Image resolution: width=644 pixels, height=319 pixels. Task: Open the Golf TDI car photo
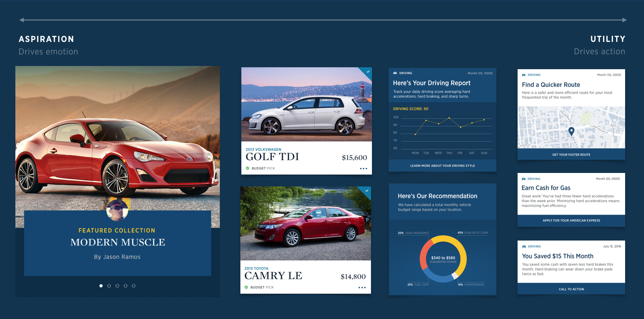coord(307,104)
